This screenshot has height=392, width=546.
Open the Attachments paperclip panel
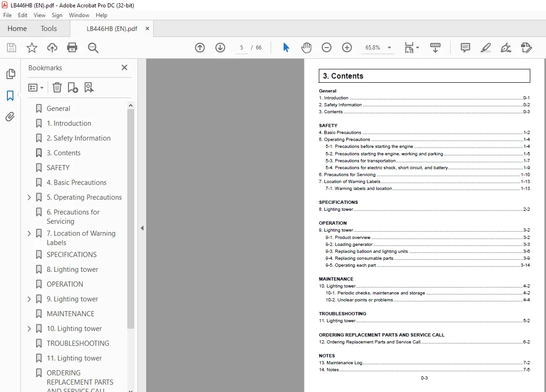(10, 116)
